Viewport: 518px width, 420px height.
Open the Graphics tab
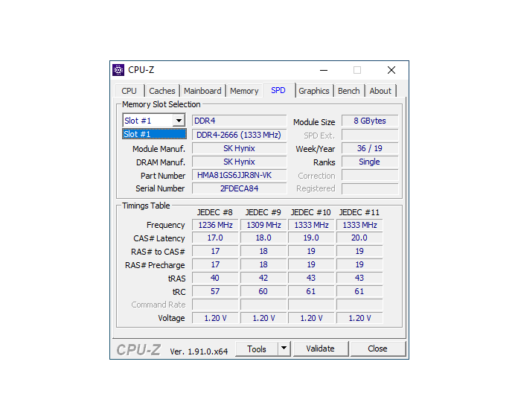pos(314,91)
